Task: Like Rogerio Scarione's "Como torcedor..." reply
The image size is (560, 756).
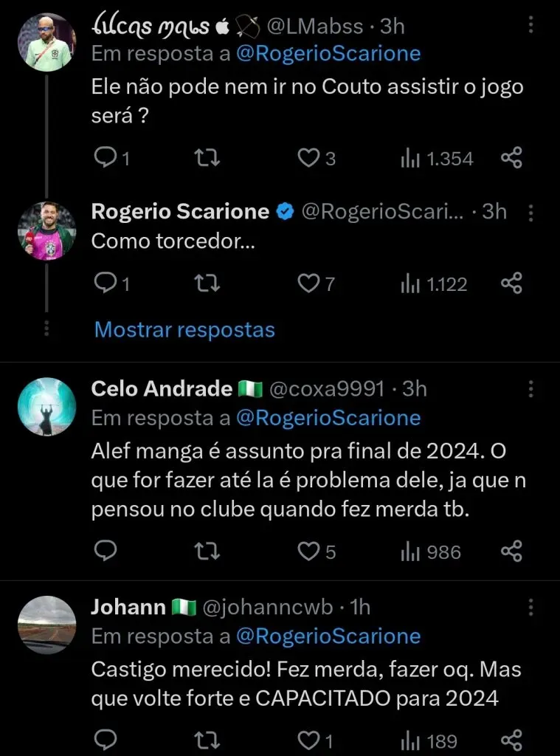Action: click(x=308, y=283)
